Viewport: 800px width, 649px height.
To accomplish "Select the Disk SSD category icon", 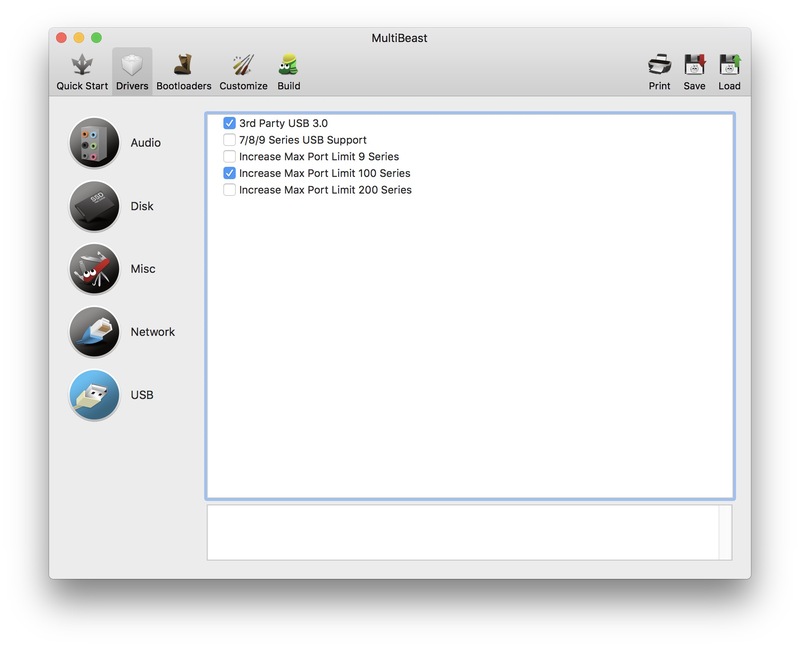I will (94, 206).
